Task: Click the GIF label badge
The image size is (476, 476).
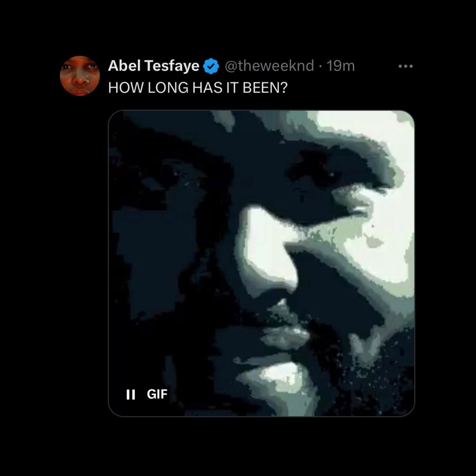Action: pos(157,394)
